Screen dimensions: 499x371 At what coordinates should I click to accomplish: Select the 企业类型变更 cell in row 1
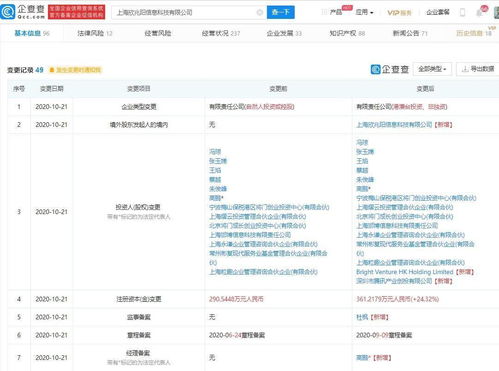coord(139,107)
